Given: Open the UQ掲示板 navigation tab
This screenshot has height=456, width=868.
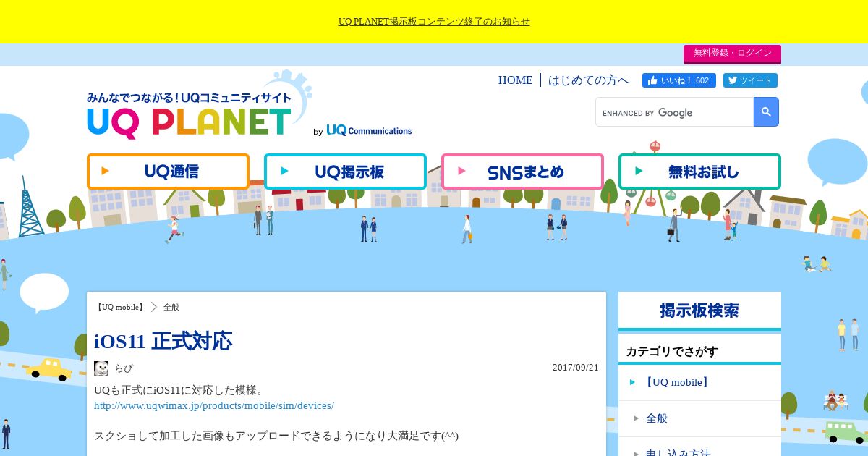Looking at the screenshot, I should (x=345, y=172).
